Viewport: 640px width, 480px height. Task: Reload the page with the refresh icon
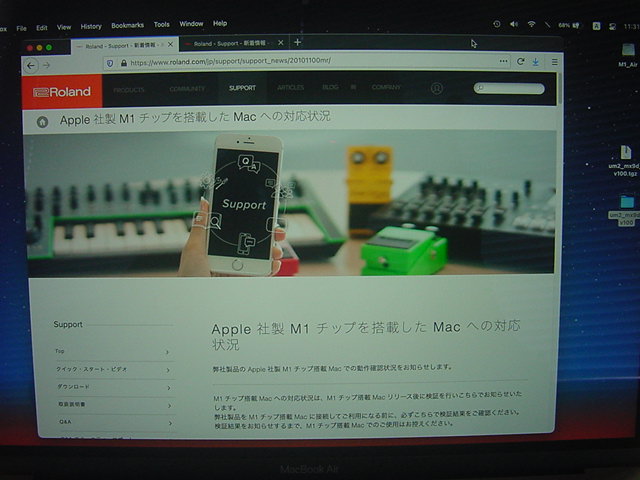click(520, 61)
